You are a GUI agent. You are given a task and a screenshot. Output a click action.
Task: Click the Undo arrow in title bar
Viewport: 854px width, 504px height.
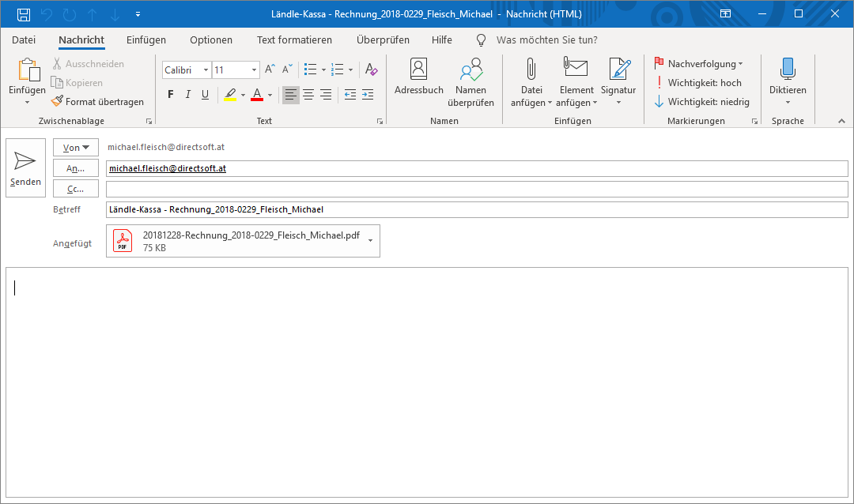click(x=47, y=14)
